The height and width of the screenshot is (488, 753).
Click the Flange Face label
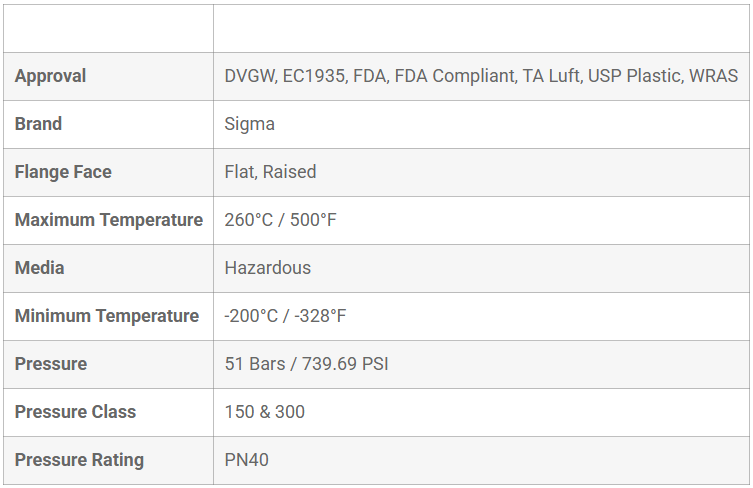pos(63,172)
